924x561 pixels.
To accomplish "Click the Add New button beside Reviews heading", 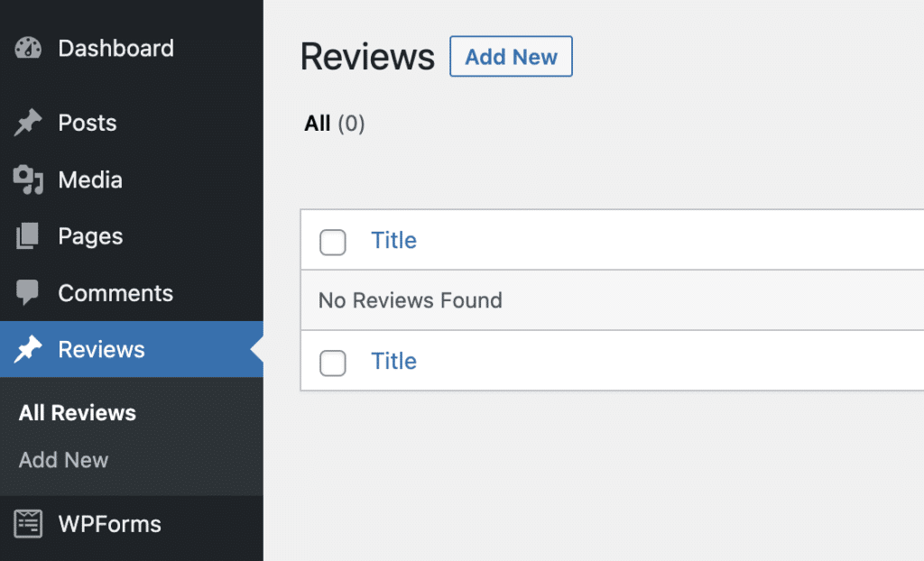I will pos(511,56).
